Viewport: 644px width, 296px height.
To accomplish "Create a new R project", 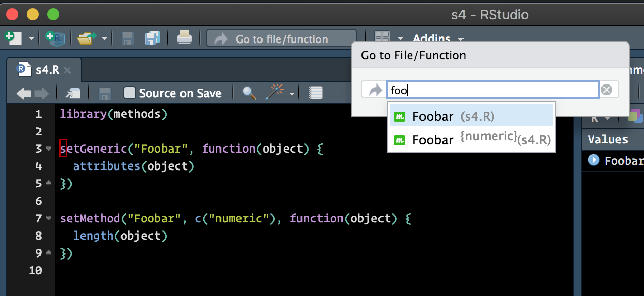I will 55,38.
